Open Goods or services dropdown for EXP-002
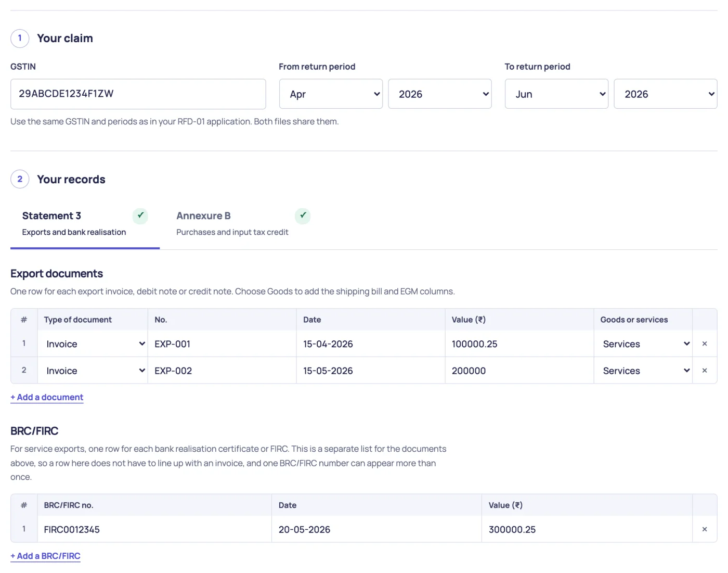 click(x=643, y=371)
